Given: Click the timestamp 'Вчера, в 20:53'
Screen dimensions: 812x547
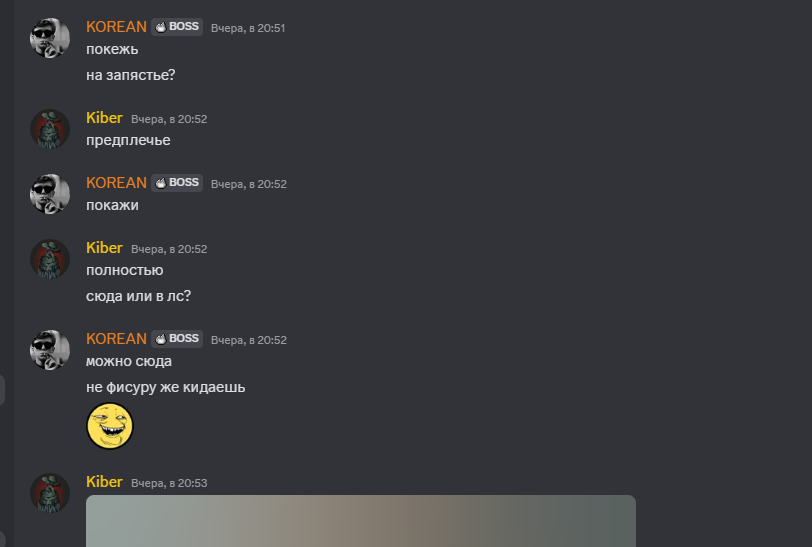Looking at the screenshot, I should pyautogui.click(x=169, y=483).
